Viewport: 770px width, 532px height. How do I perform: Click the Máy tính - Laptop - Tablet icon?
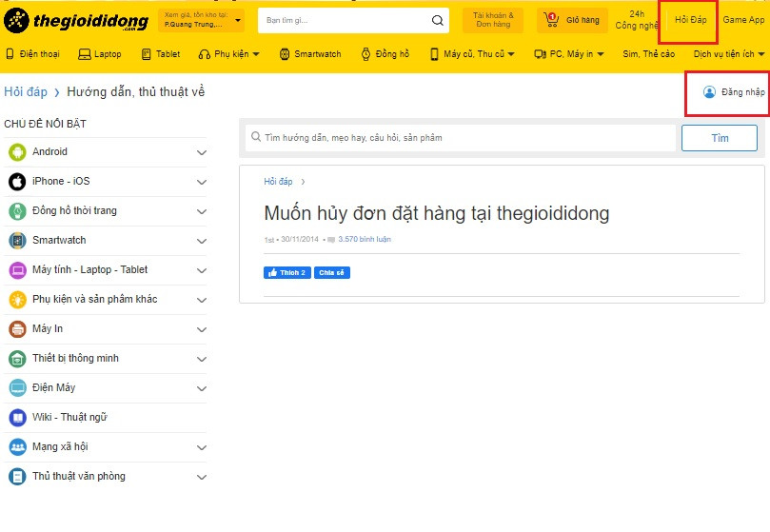[x=17, y=270]
